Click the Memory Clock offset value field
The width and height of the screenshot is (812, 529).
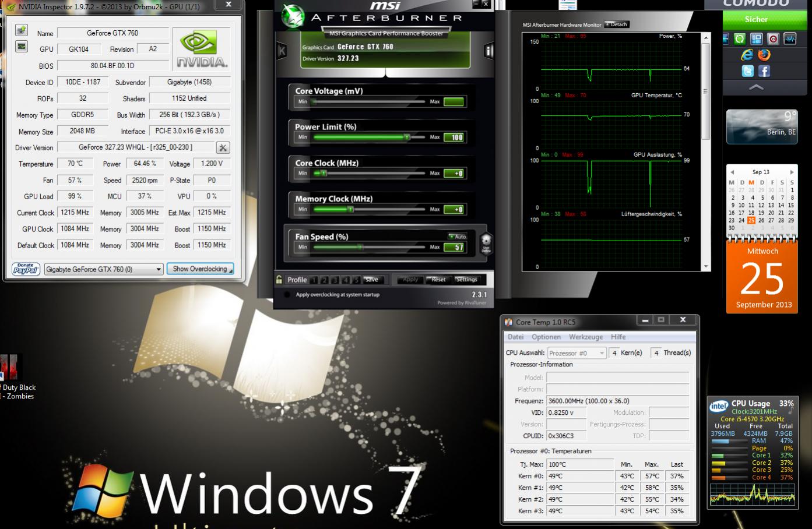click(x=454, y=210)
